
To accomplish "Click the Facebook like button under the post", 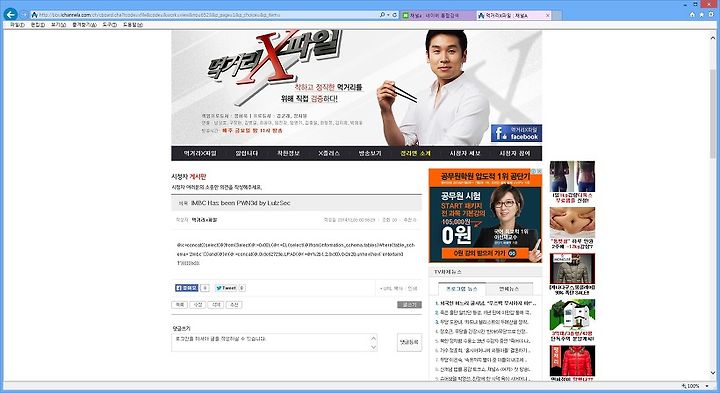I will pos(186,288).
